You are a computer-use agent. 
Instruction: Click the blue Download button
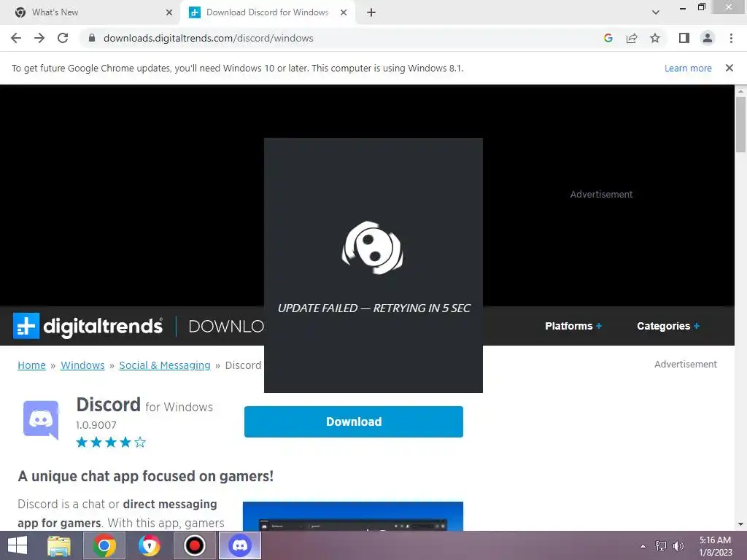pyautogui.click(x=354, y=422)
